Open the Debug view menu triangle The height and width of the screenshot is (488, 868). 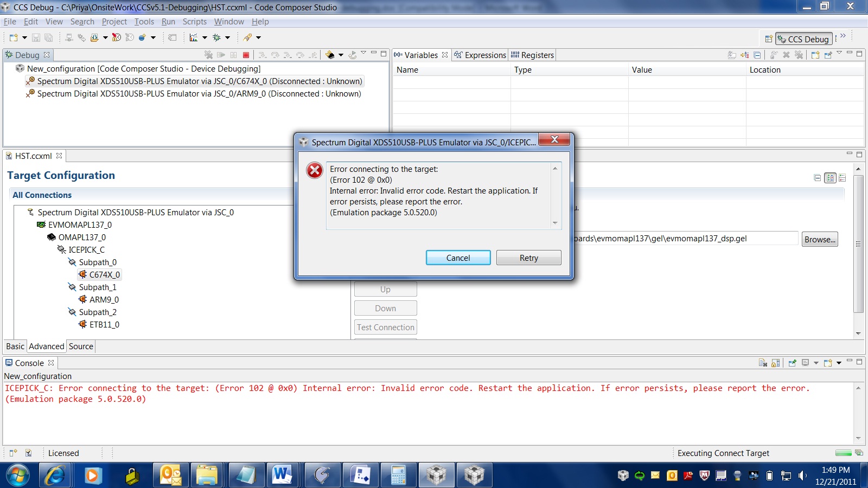coord(363,53)
